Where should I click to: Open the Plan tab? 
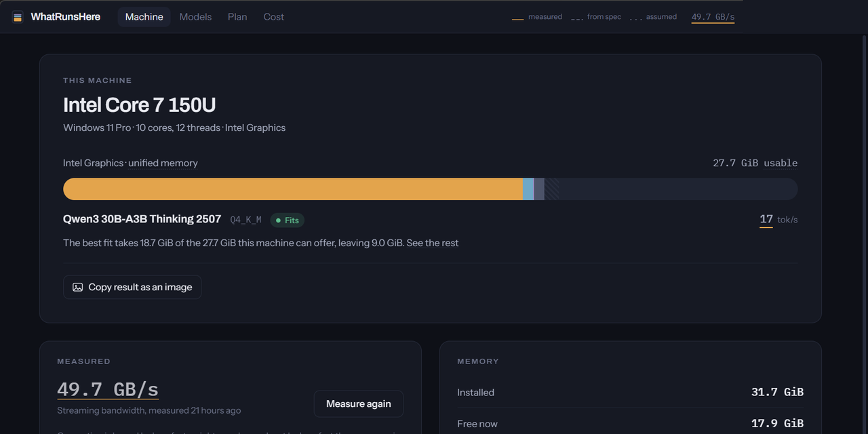[x=237, y=17]
